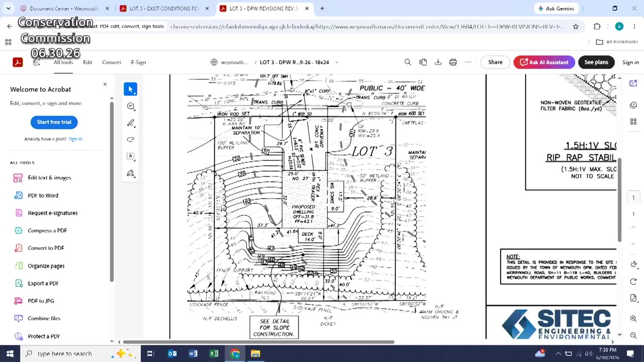
Task: Go back in browser
Action: coord(9,26)
